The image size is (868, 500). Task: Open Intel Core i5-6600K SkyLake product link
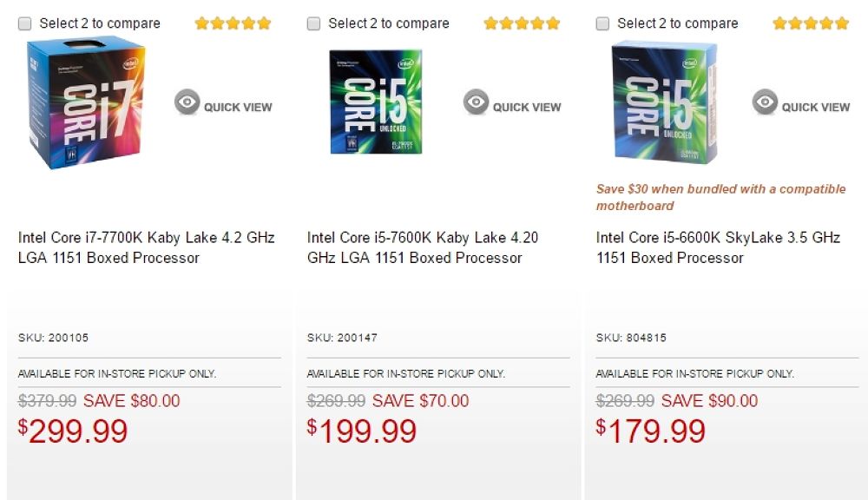pyautogui.click(x=718, y=247)
